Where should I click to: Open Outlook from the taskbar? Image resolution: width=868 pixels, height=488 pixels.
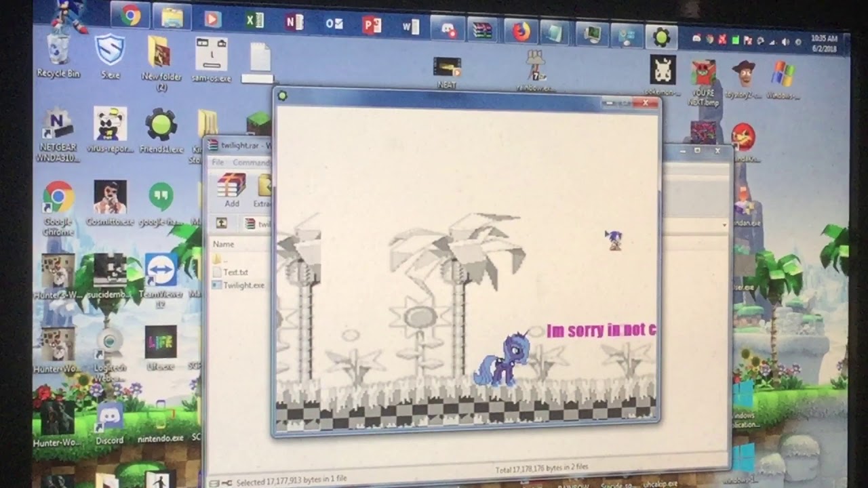(334, 24)
